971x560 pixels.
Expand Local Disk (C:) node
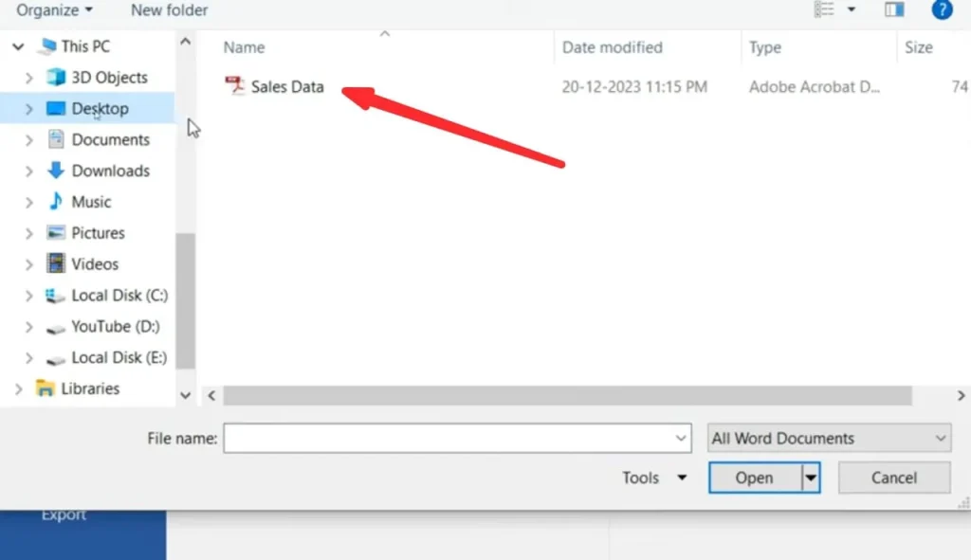pos(28,296)
